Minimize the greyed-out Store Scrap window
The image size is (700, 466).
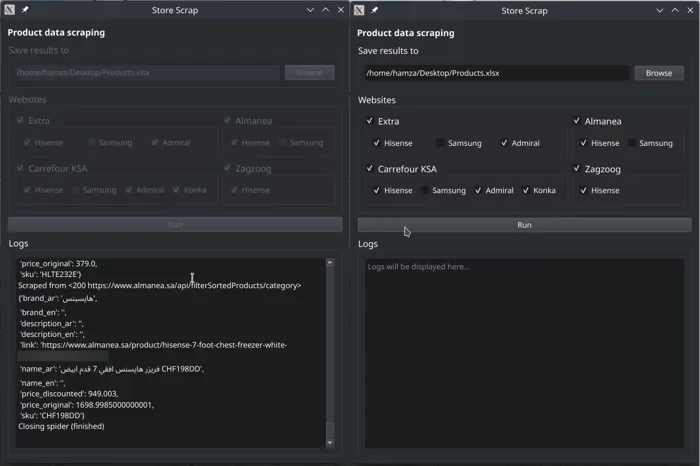tap(309, 11)
